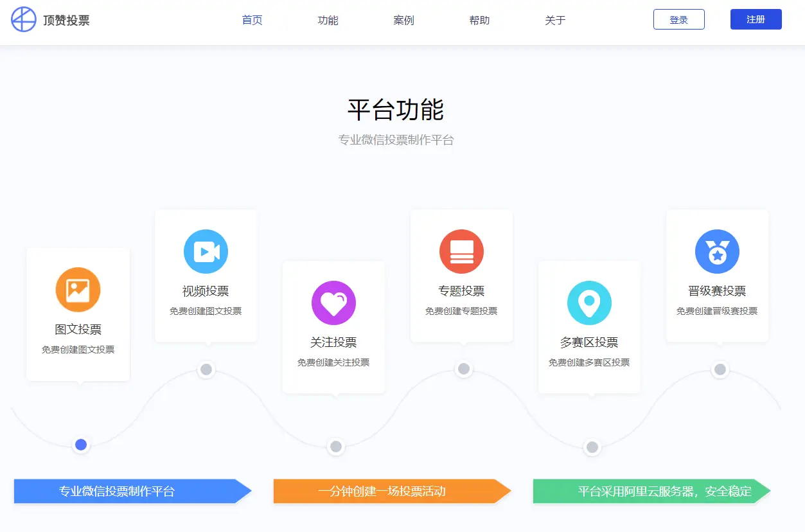Click the orange 一分钟创建一场投票活动 arrow banner
The width and height of the screenshot is (805, 532).
pos(392,492)
